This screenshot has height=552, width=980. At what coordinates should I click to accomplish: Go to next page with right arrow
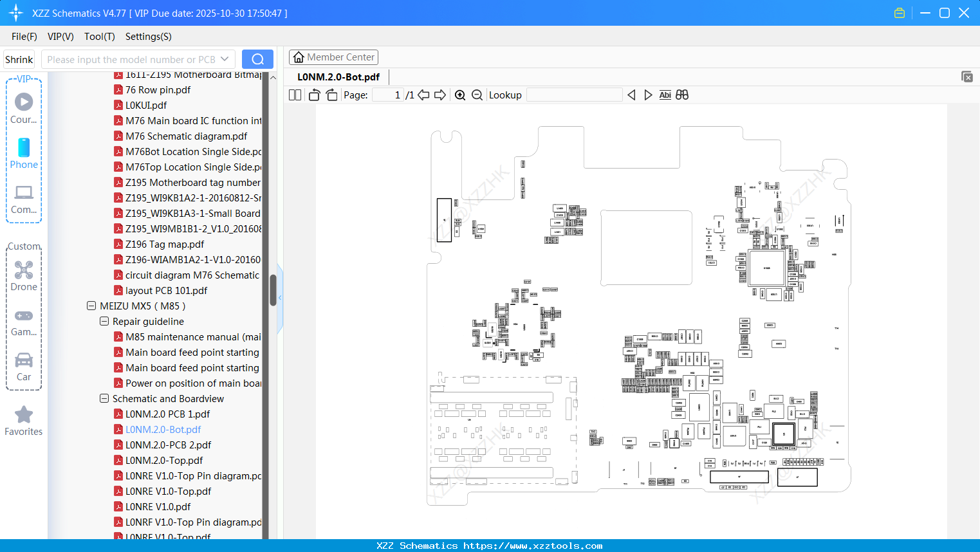pyautogui.click(x=440, y=95)
